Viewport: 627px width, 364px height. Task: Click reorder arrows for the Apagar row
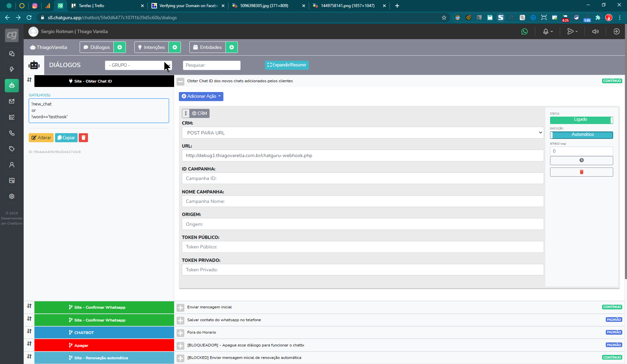pyautogui.click(x=29, y=344)
